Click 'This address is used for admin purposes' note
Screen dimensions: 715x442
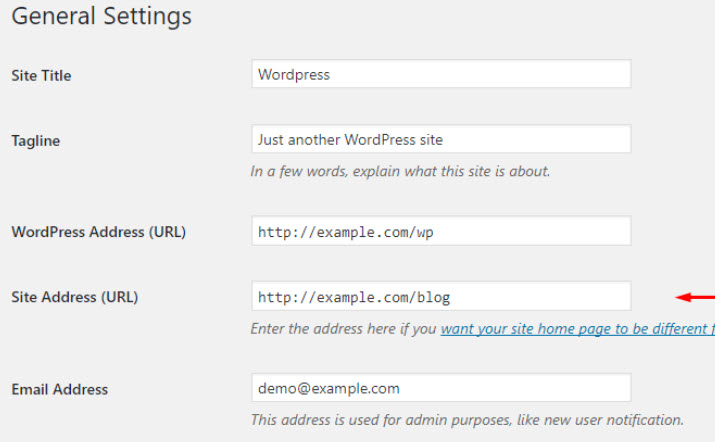point(467,420)
